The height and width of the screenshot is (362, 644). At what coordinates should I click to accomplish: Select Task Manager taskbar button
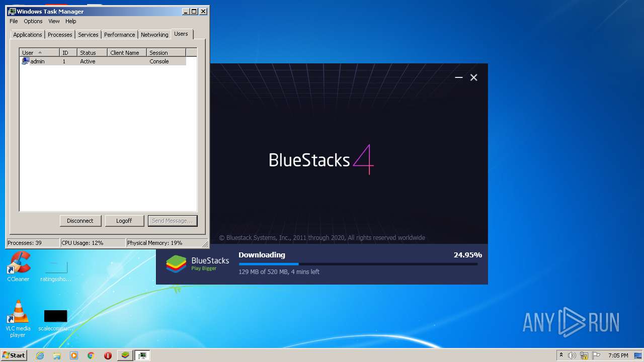click(142, 355)
